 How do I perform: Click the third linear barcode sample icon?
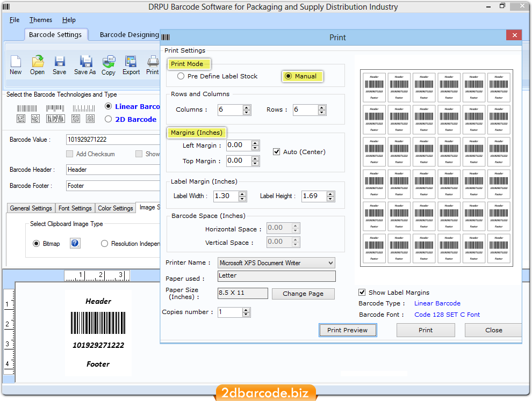[x=83, y=108]
